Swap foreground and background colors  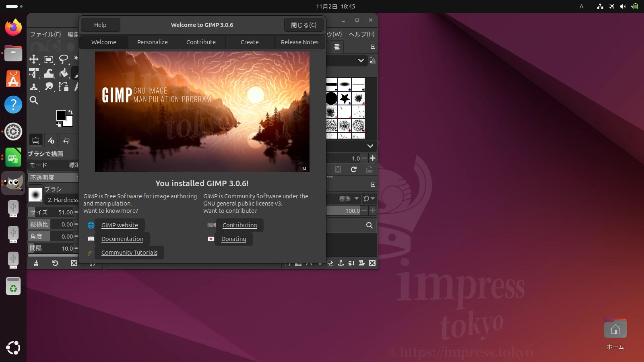point(70,112)
